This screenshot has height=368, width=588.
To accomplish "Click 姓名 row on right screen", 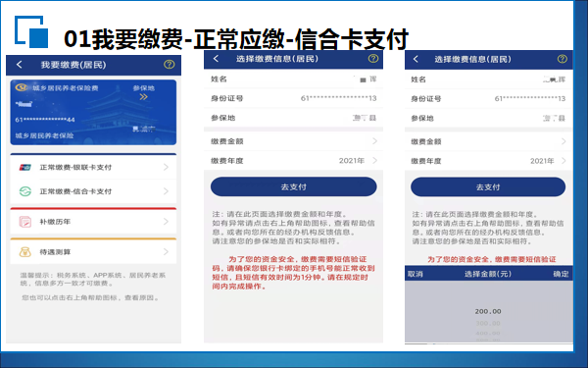I will (489, 79).
